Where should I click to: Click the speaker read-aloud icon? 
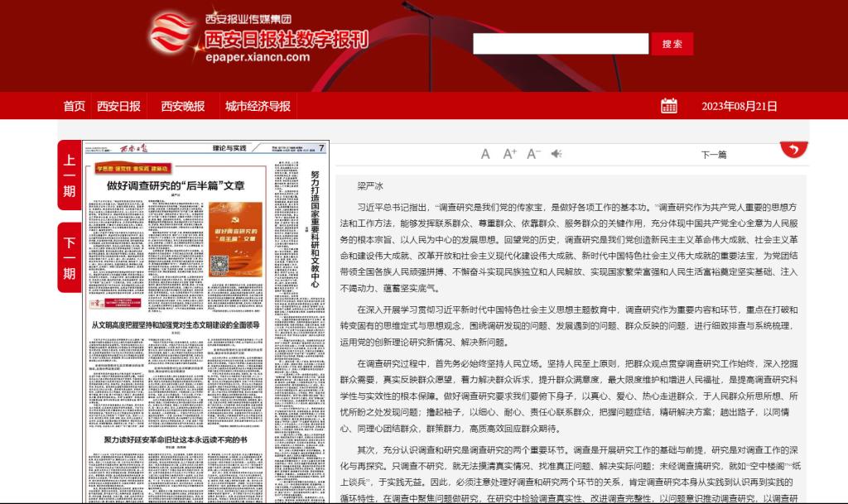(557, 154)
